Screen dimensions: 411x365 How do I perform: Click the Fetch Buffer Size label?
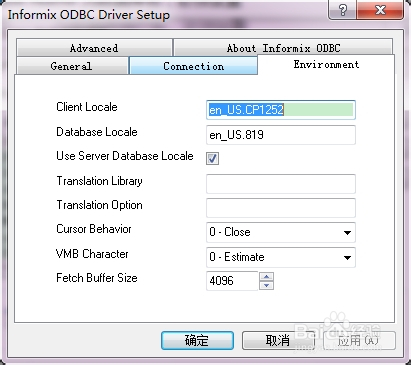click(97, 278)
